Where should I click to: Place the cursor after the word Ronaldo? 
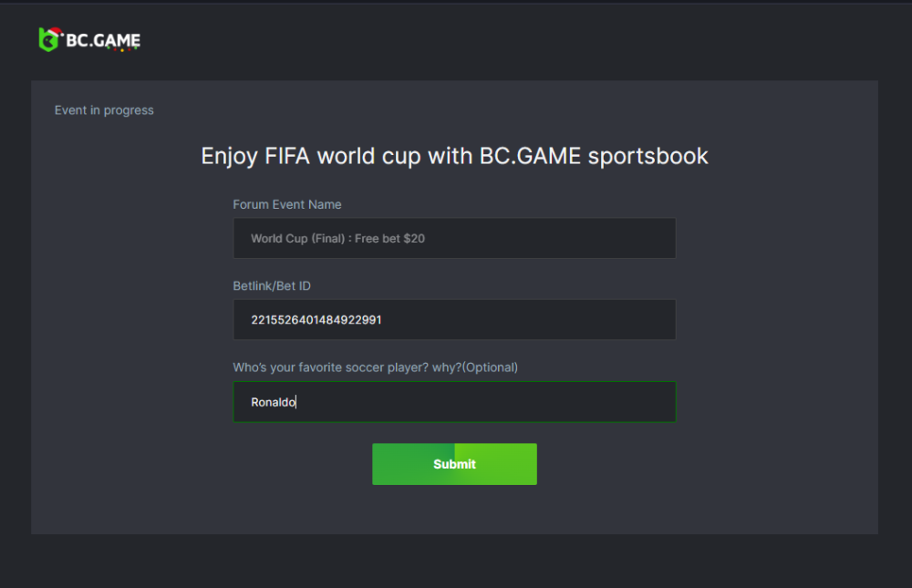(295, 401)
